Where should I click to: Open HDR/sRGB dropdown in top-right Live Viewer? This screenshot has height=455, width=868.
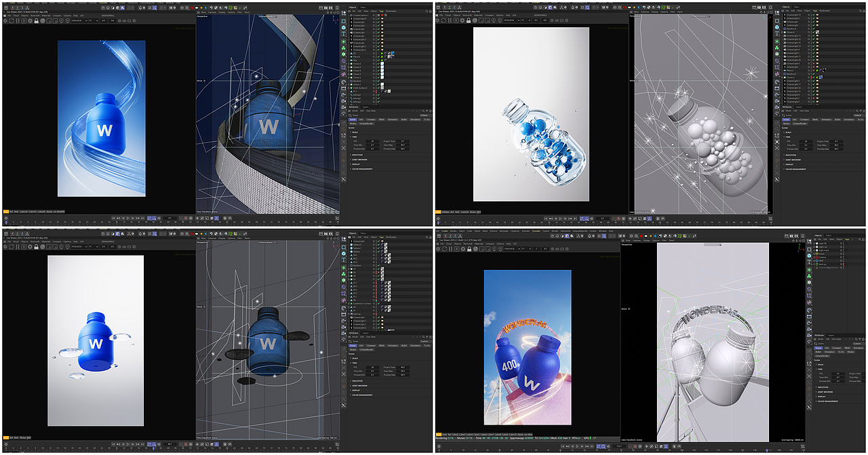(x=513, y=21)
